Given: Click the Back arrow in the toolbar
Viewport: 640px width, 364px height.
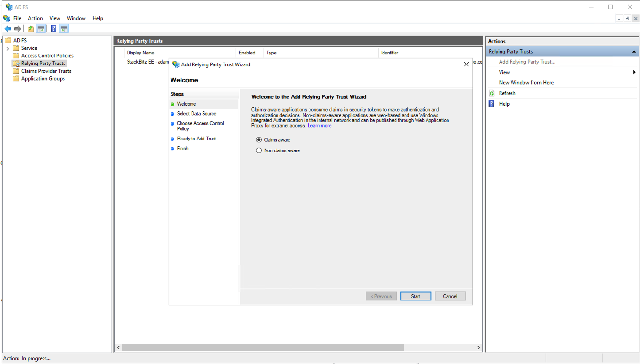Looking at the screenshot, I should click(x=8, y=29).
